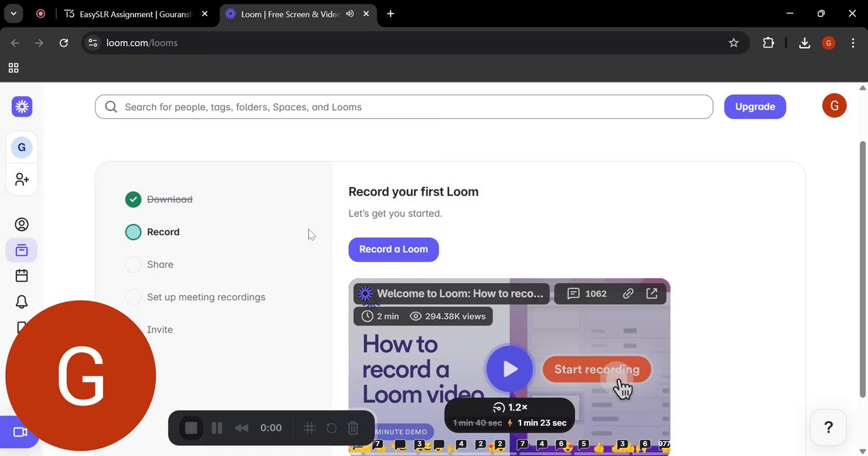This screenshot has width=868, height=456.
Task: Restart the recording with the circular arrow
Action: pos(331,428)
